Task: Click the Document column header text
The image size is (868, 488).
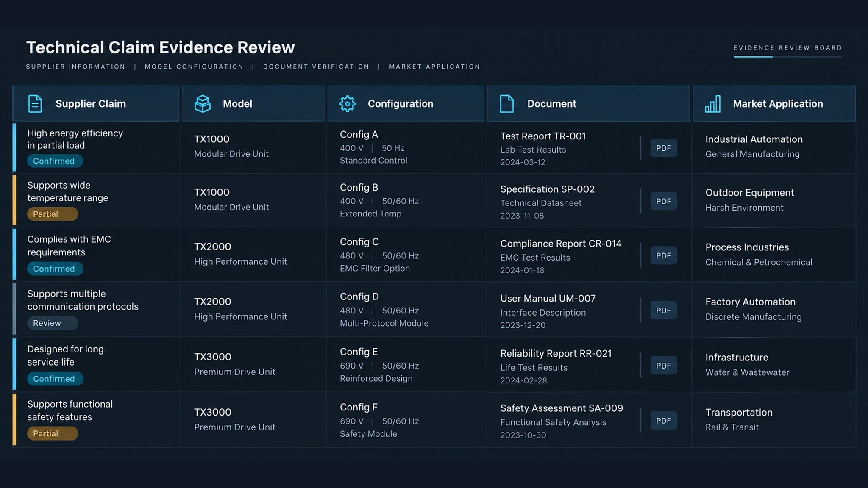Action: click(551, 104)
